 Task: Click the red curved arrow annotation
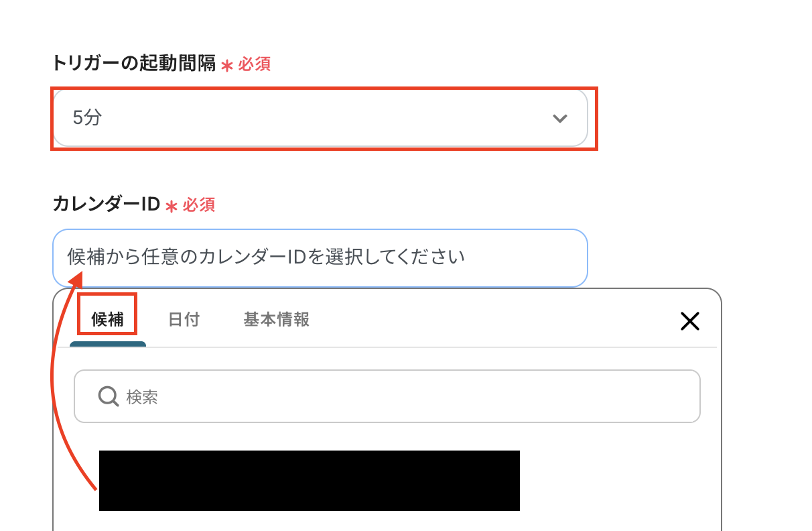tap(56, 375)
